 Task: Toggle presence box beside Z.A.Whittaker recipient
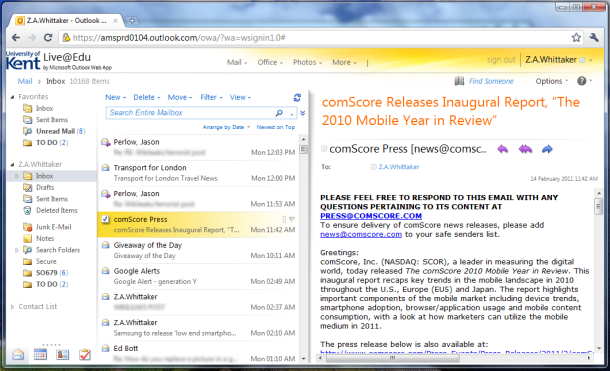(373, 167)
